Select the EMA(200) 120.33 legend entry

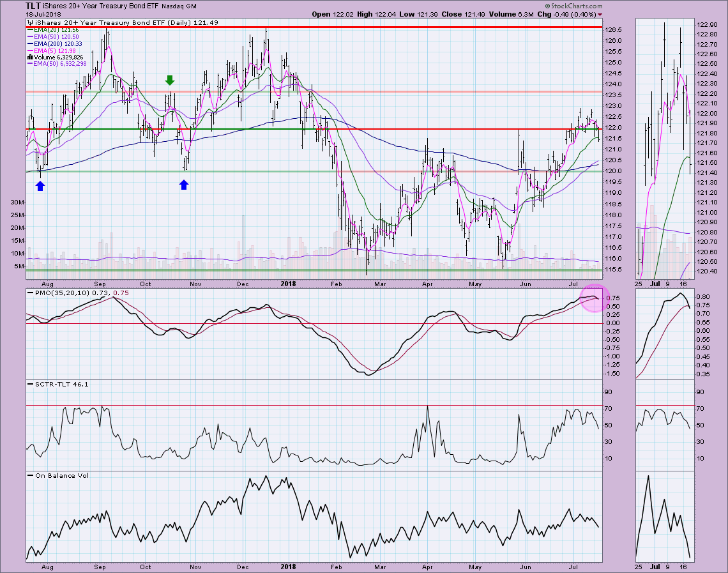coord(55,43)
